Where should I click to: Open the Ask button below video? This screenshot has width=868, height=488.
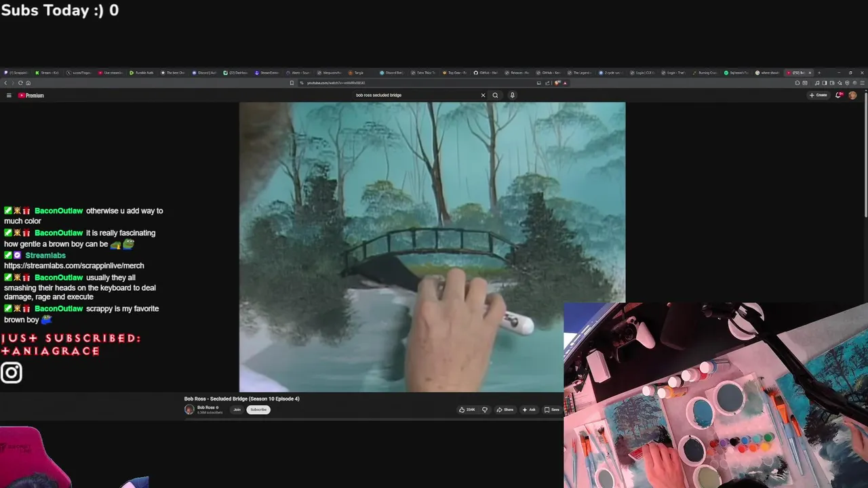(x=529, y=409)
